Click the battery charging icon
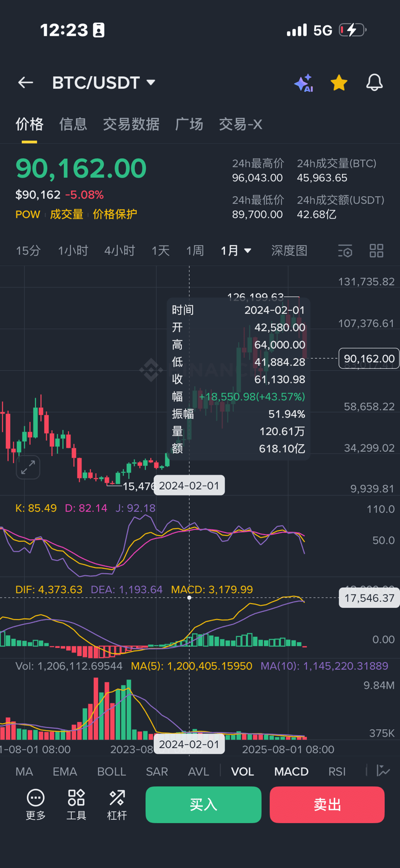 353,30
